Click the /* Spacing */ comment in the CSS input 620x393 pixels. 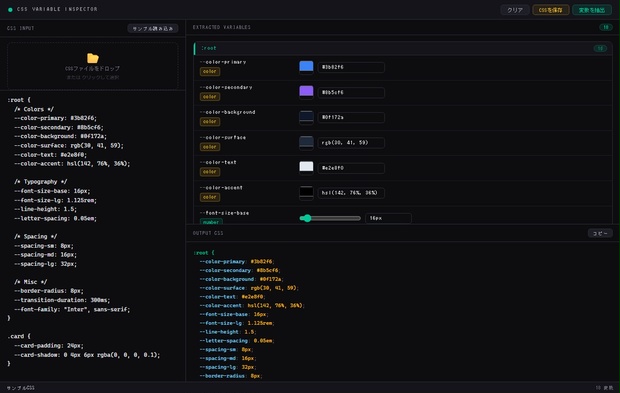[36, 236]
